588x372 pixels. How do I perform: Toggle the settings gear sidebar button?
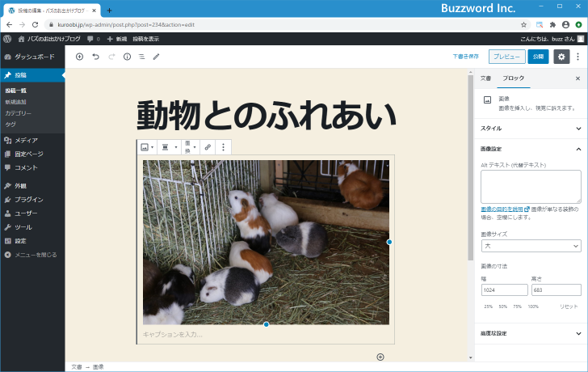(561, 57)
